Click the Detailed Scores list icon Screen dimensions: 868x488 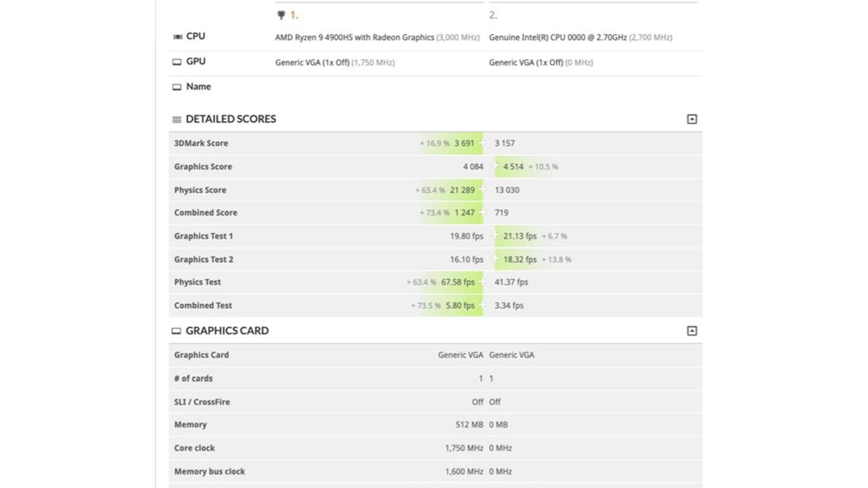[x=177, y=119]
